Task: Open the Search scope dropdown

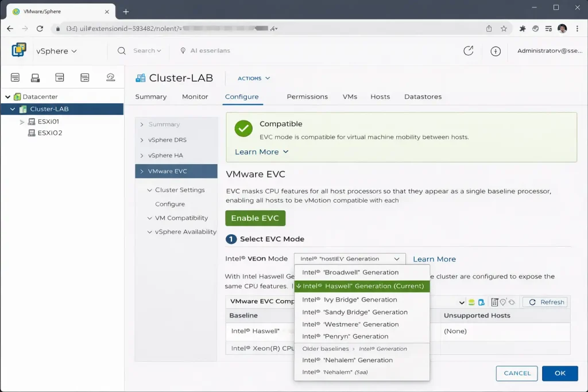Action: 147,51
